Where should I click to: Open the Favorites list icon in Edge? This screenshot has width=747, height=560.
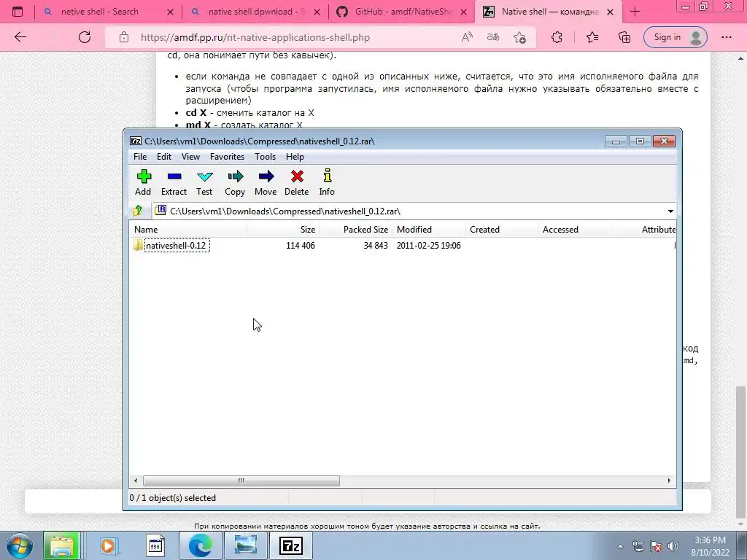point(592,37)
